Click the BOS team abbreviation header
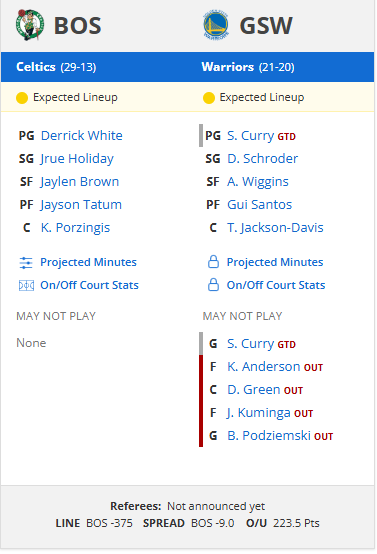This screenshot has width=377, height=554. tap(77, 26)
